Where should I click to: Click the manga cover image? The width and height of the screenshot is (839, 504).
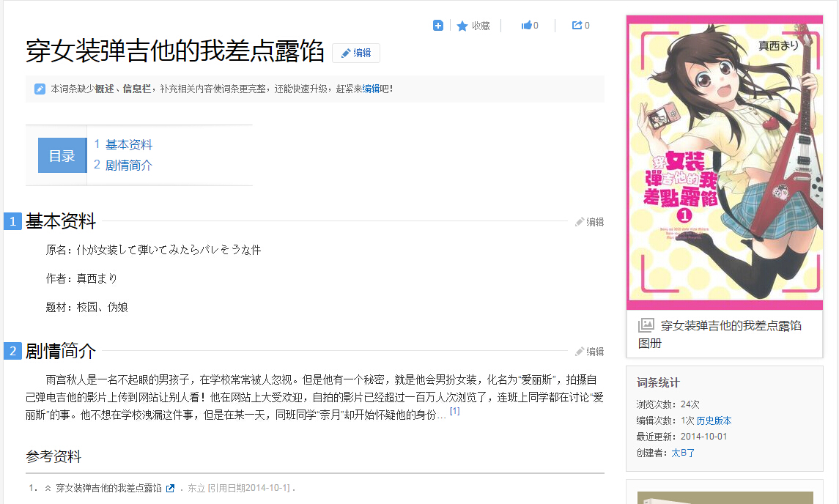(725, 163)
